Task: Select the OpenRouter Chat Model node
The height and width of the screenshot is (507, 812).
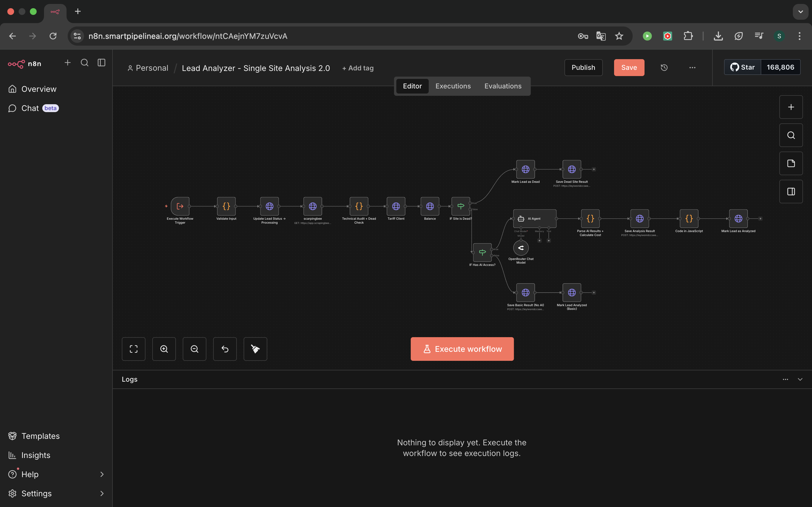Action: pos(521,248)
